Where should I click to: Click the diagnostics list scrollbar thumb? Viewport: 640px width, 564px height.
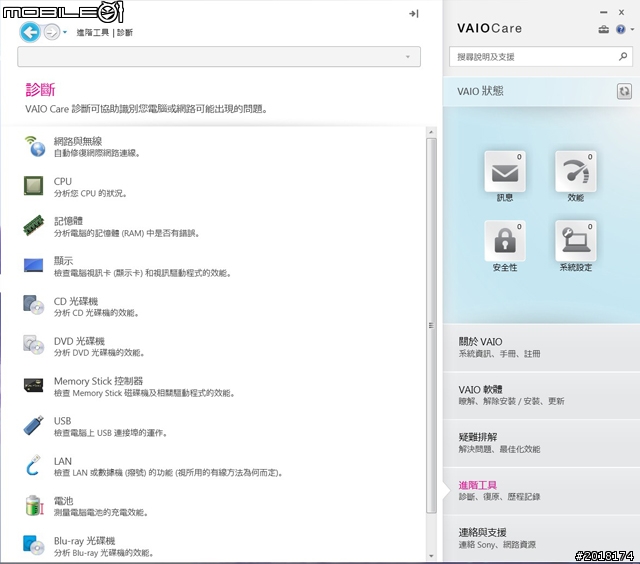pyautogui.click(x=431, y=325)
